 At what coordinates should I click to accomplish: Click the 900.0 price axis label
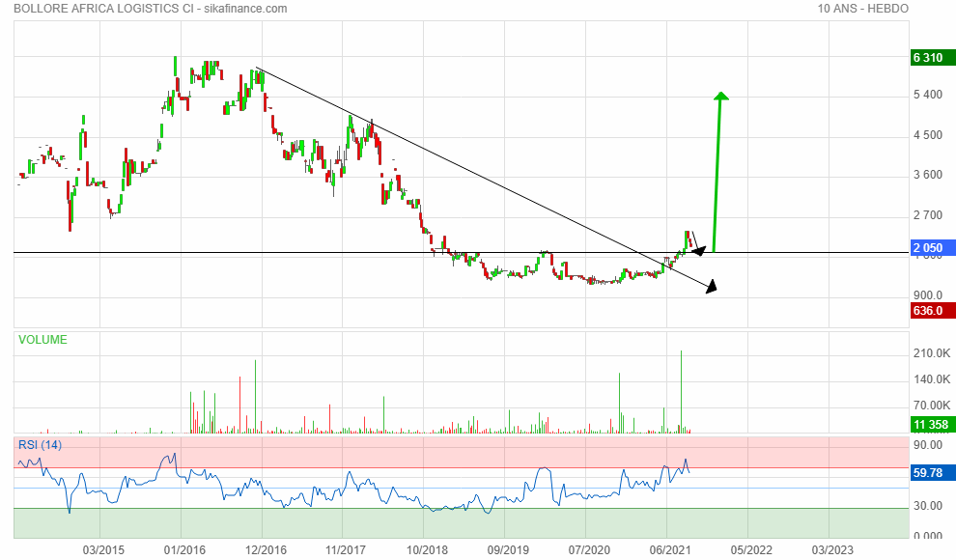(928, 295)
